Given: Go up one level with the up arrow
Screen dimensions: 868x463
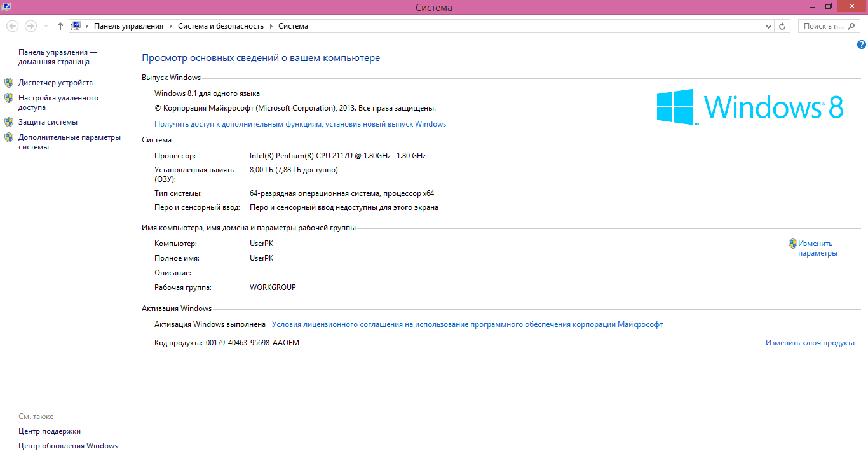Looking at the screenshot, I should point(60,26).
